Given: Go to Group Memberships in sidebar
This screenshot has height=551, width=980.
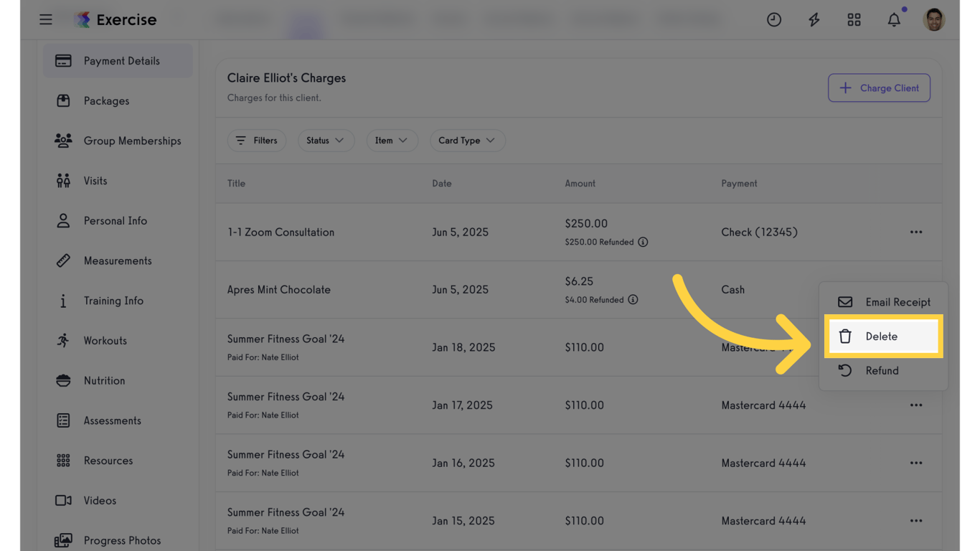Looking at the screenshot, I should point(132,141).
